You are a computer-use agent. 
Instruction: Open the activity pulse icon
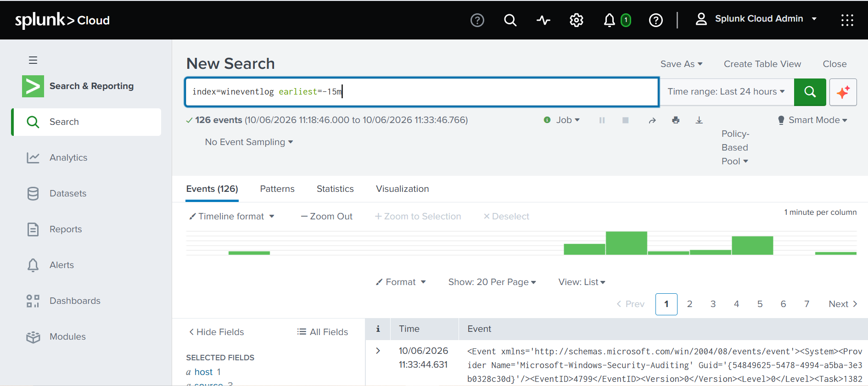tap(543, 20)
